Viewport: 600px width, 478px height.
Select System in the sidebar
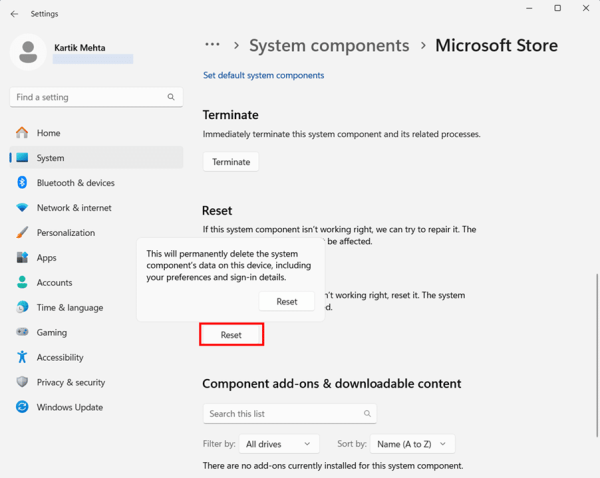[96, 158]
